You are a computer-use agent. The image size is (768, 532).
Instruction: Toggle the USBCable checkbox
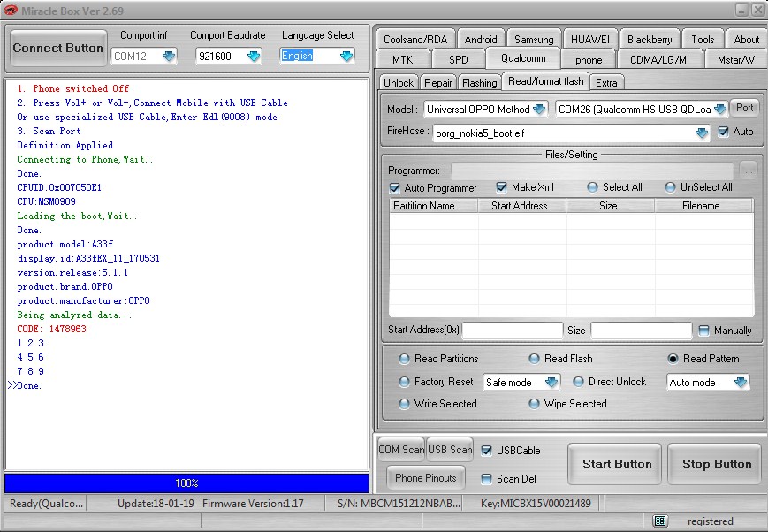click(486, 450)
